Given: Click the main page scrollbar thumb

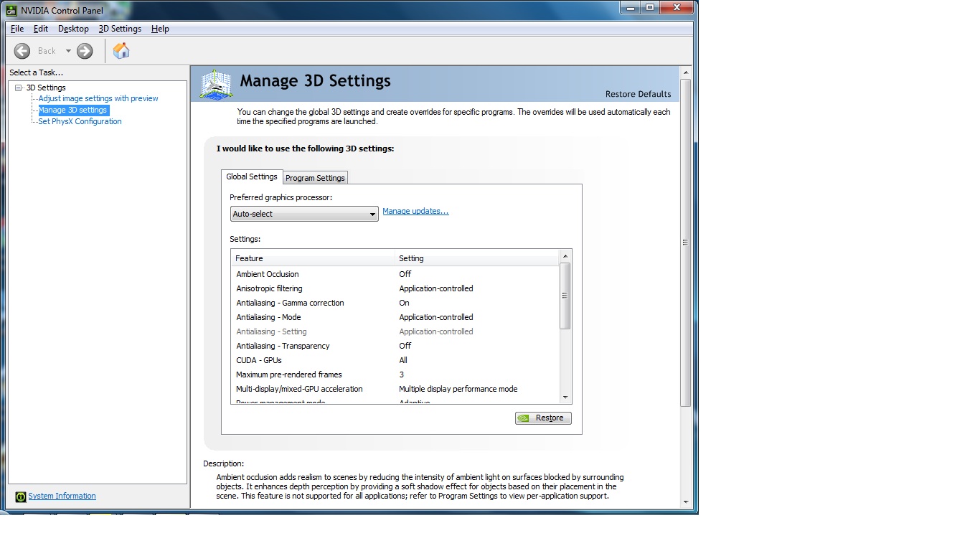Looking at the screenshot, I should coord(686,242).
